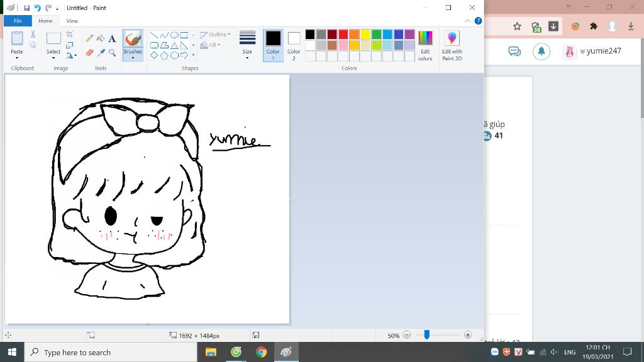The height and width of the screenshot is (362, 644).
Task: Open the Select dropdown arrow
Action: (53, 58)
